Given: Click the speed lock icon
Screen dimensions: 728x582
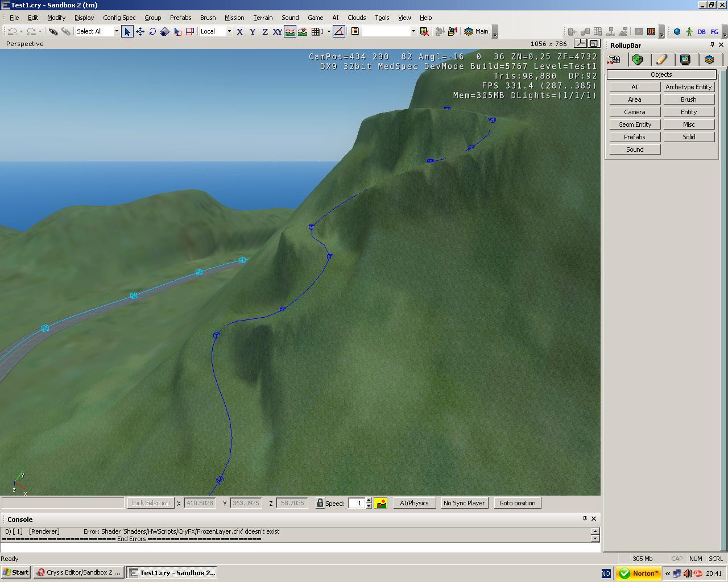Looking at the screenshot, I should (x=320, y=503).
